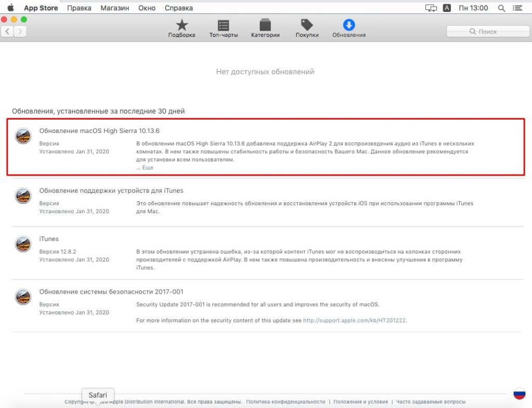Screen dimensions: 532x408
Task: Select title Обновление поддержки устройств для iTunes
Action: pos(111,190)
